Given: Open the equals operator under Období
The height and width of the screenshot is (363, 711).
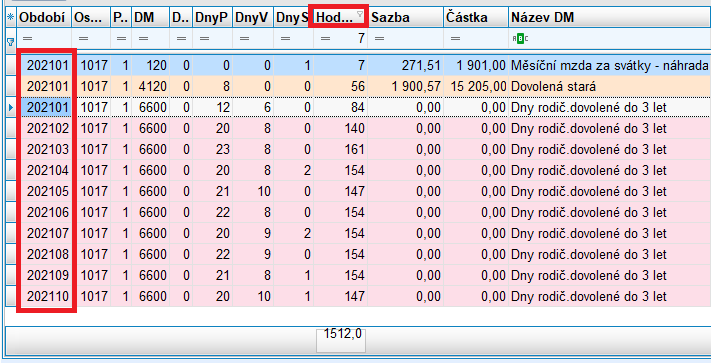Looking at the screenshot, I should (x=27, y=39).
